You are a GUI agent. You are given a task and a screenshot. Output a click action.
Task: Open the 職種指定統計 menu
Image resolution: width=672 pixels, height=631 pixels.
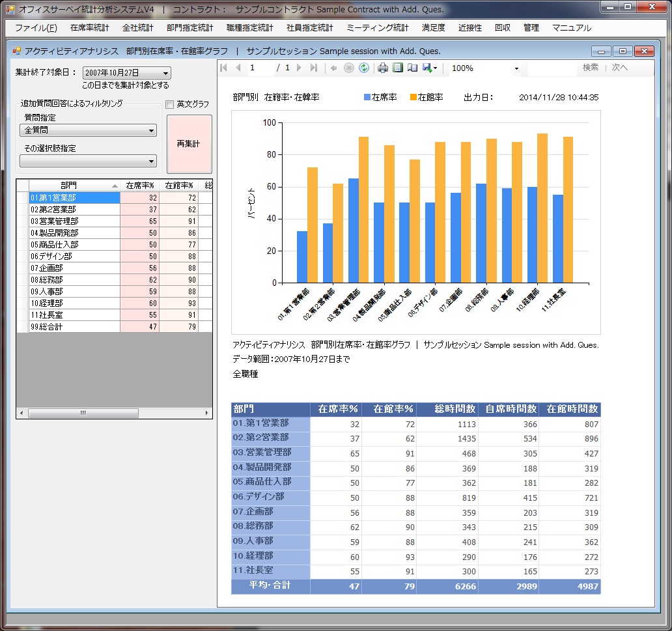(250, 28)
